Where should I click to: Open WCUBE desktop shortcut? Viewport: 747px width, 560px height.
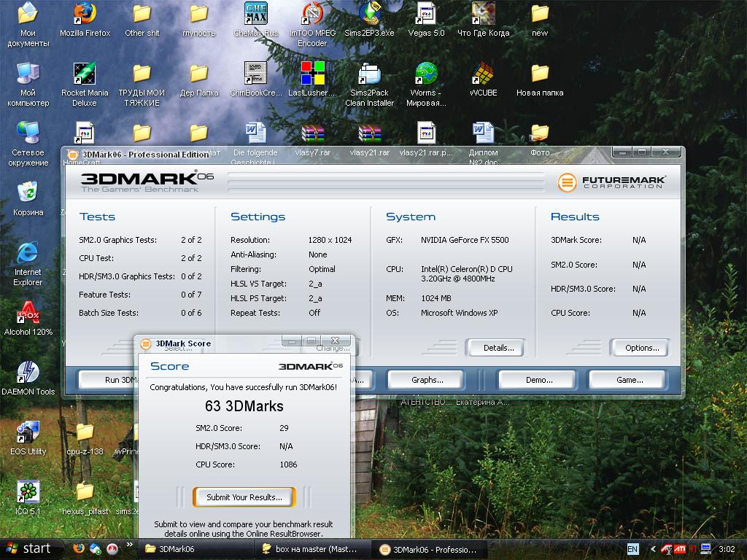pos(483,80)
